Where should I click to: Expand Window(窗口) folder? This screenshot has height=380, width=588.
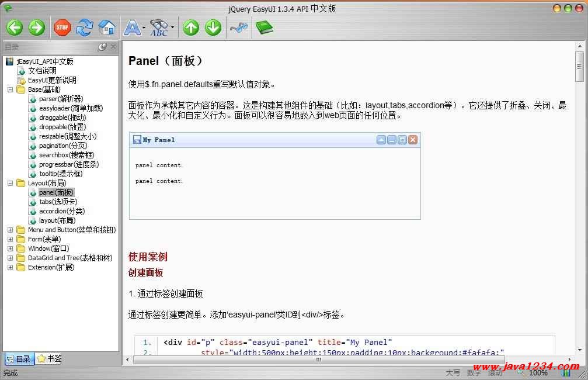coord(10,248)
